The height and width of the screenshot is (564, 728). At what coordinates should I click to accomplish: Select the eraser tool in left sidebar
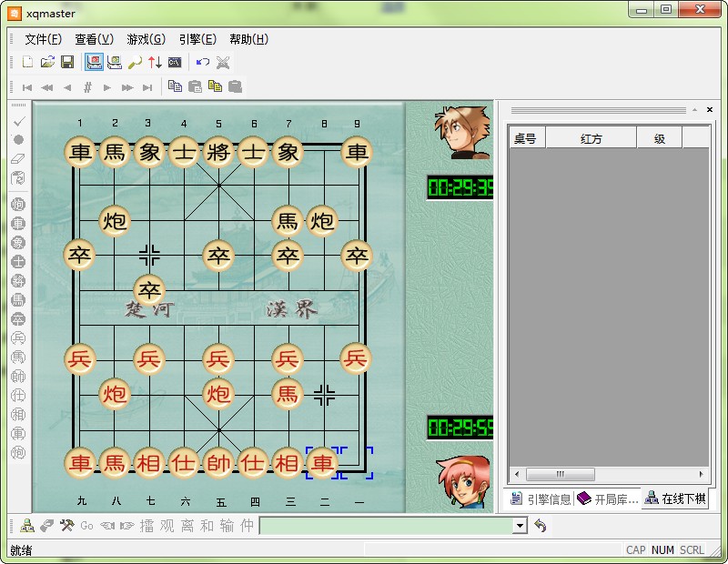click(18, 158)
